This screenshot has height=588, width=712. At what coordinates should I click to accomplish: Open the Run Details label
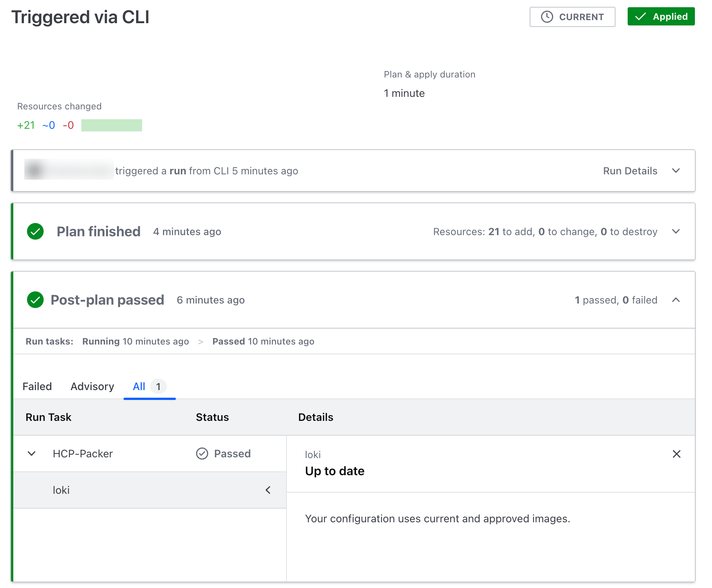630,171
